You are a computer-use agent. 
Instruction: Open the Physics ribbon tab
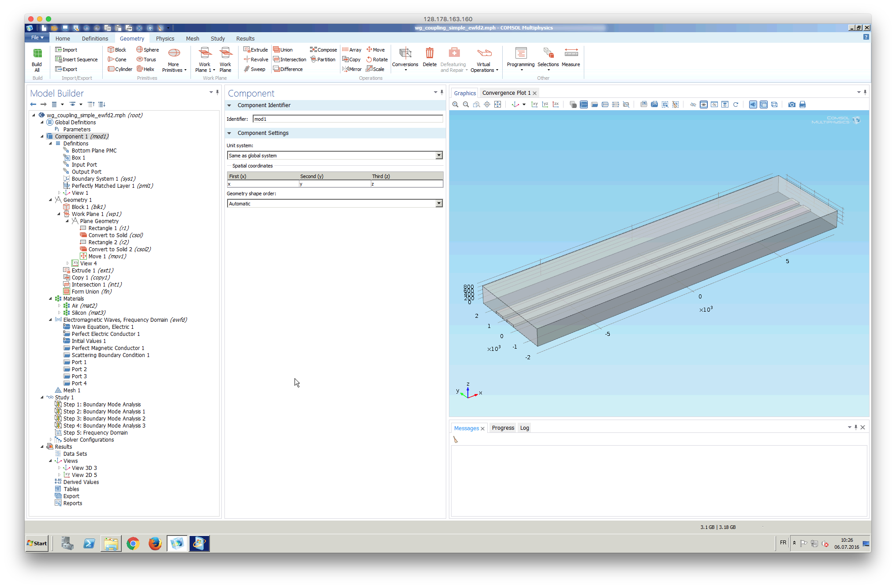coord(165,38)
